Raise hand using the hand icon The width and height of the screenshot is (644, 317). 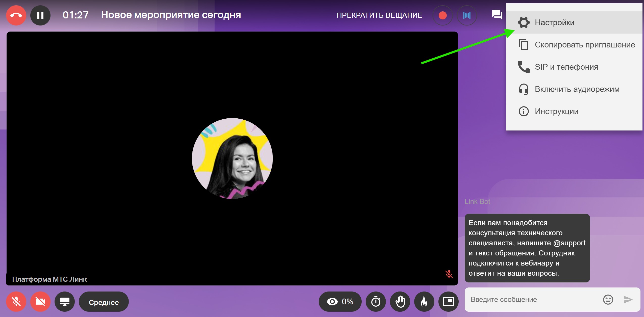400,302
